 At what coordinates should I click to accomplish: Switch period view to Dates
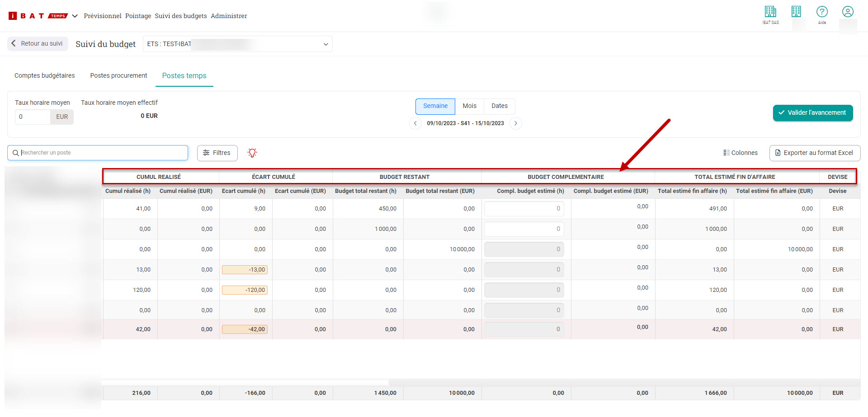click(x=499, y=106)
